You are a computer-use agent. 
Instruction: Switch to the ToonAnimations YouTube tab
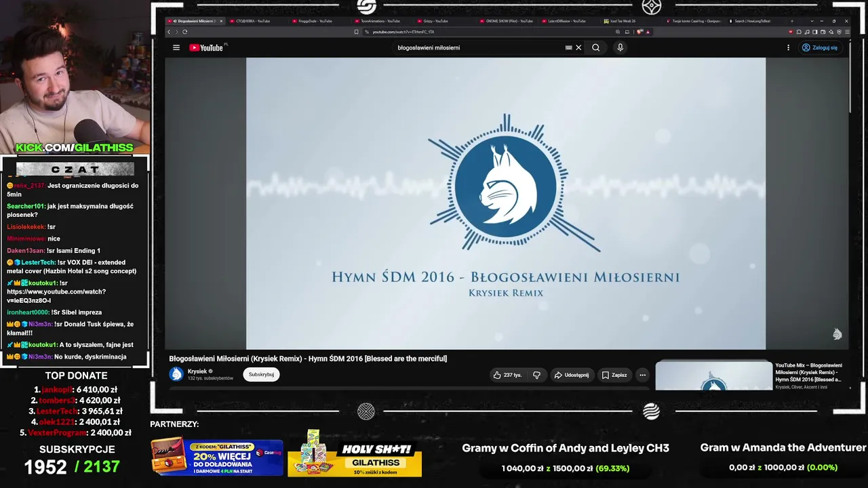[x=382, y=21]
